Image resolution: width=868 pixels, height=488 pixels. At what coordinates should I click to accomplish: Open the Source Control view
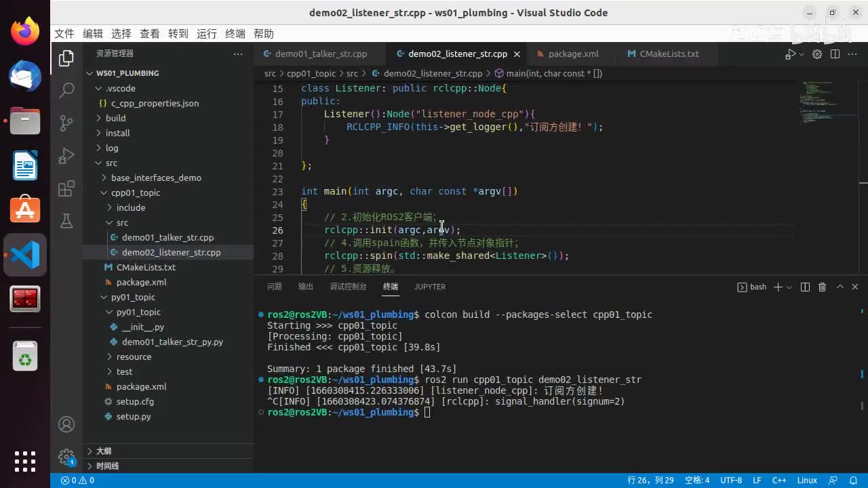[x=66, y=123]
